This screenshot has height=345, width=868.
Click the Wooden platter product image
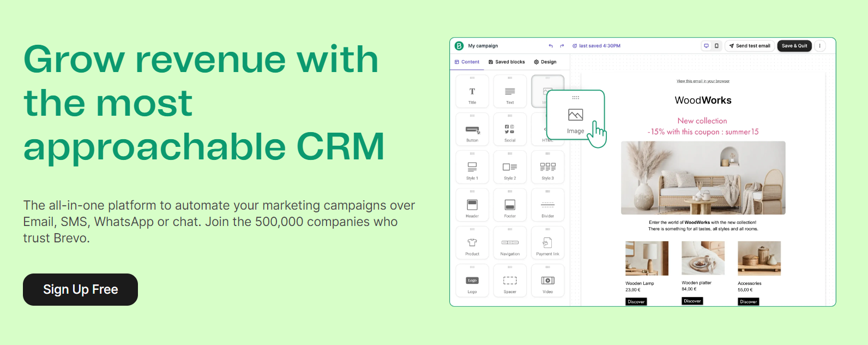(x=703, y=258)
